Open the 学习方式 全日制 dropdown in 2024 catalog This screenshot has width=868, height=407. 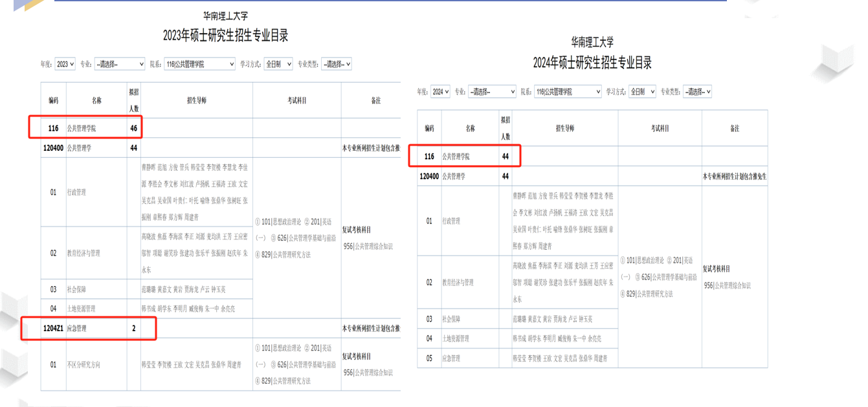(x=642, y=92)
